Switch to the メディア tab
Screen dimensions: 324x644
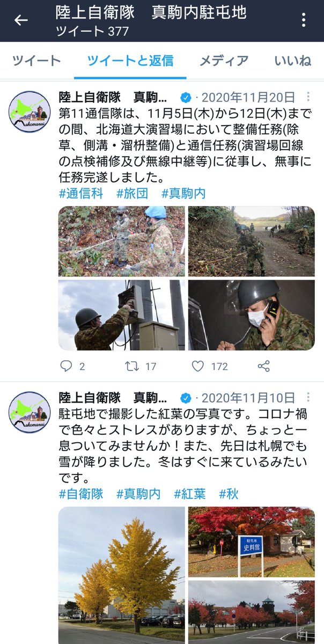click(224, 61)
